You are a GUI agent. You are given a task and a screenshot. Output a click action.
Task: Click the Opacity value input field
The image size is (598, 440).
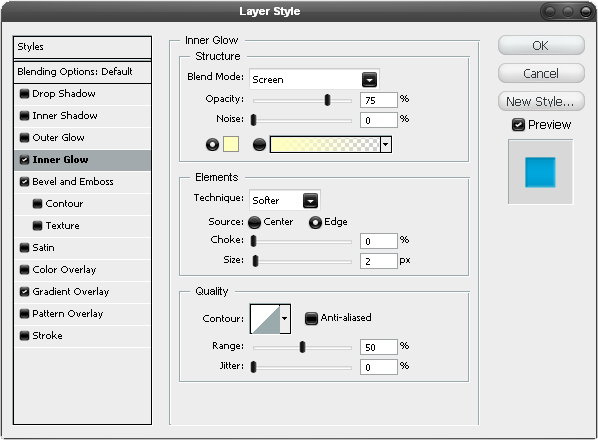[378, 100]
